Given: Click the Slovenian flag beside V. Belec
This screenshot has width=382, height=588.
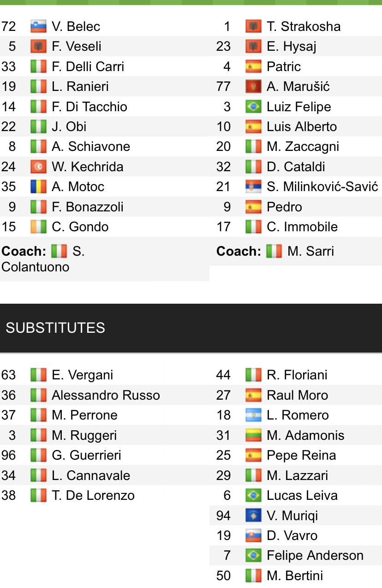Looking at the screenshot, I should tap(38, 26).
